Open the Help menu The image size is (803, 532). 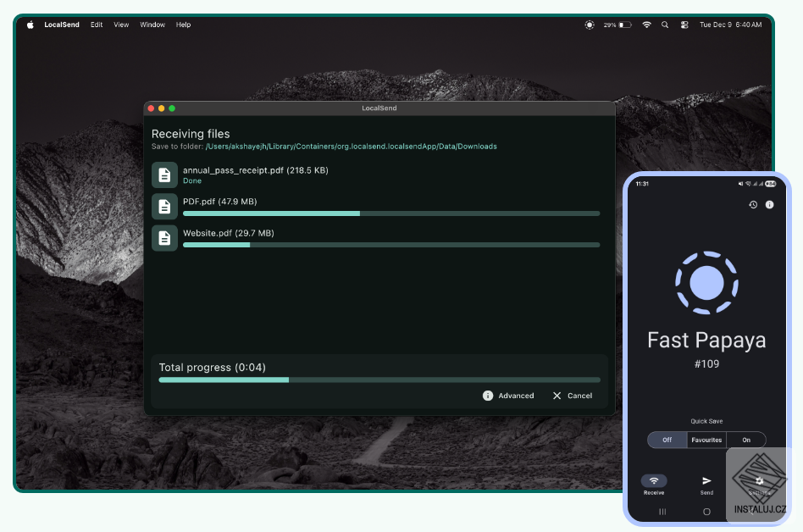pos(183,25)
